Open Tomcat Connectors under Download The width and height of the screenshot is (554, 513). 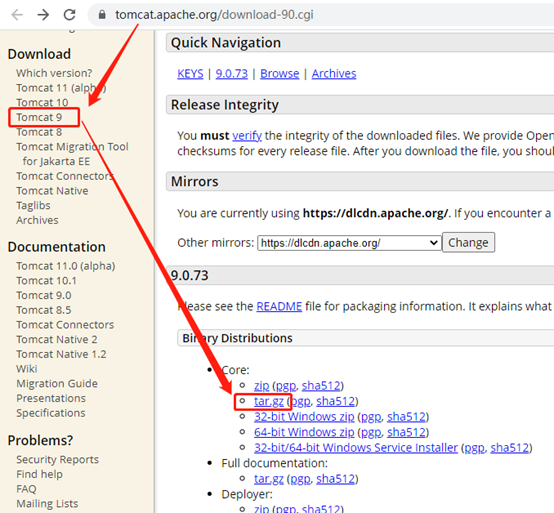pyautogui.click(x=65, y=176)
